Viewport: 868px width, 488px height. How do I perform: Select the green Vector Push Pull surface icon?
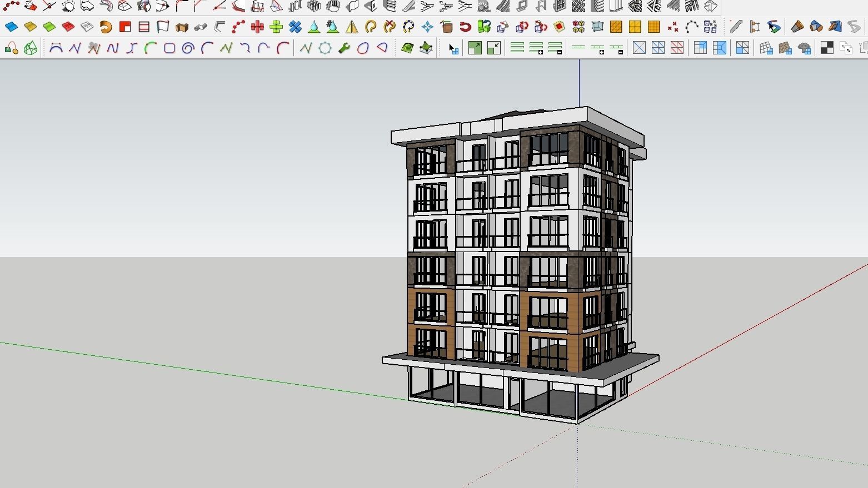(49, 27)
